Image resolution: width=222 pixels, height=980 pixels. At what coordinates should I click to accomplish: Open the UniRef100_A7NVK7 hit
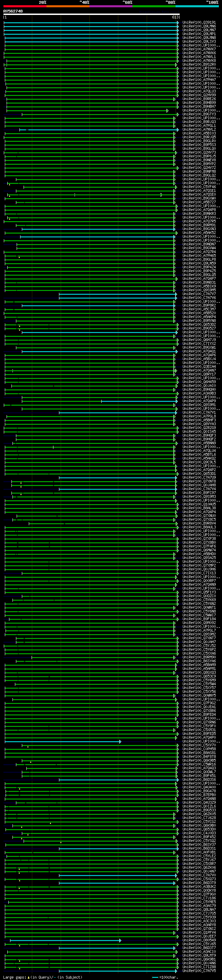(x=199, y=49)
